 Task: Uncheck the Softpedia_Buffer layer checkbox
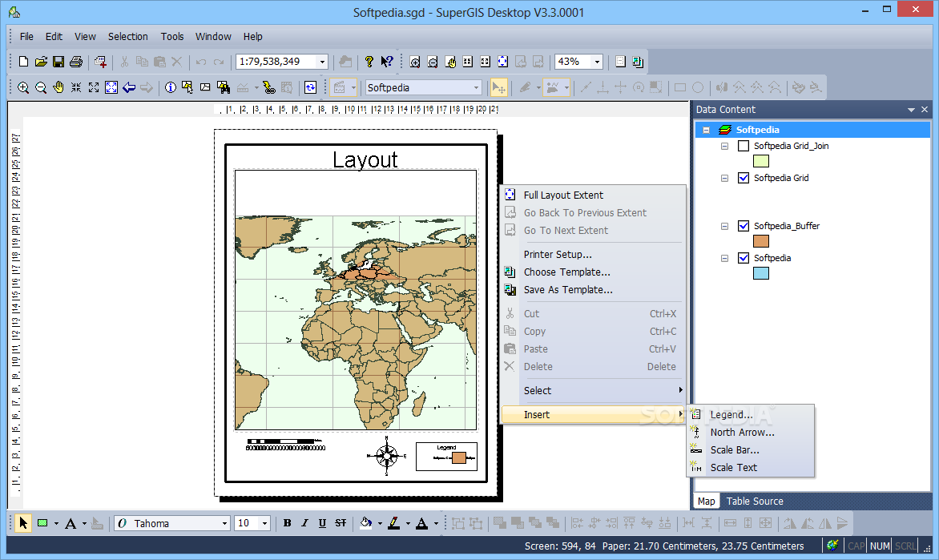coord(744,226)
